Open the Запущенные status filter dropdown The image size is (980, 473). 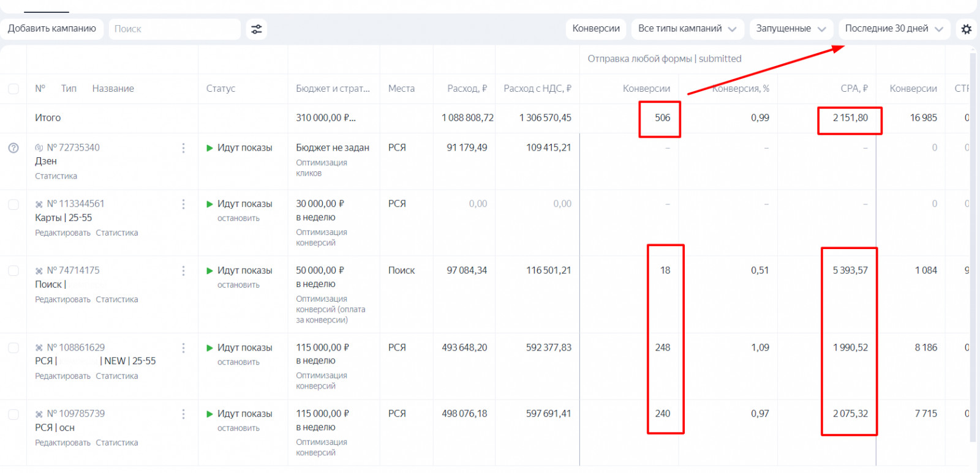pyautogui.click(x=791, y=29)
